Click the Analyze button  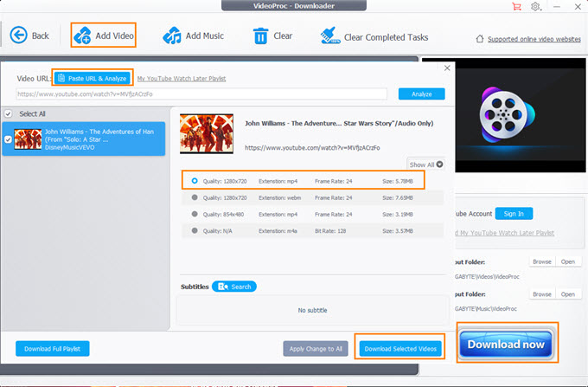click(421, 94)
